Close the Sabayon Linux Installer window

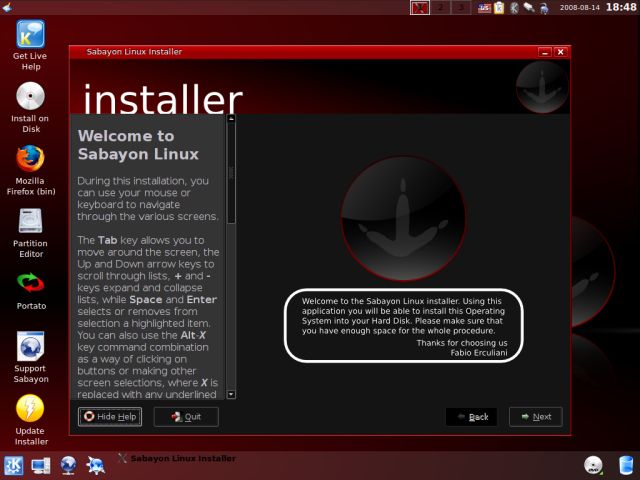[560, 52]
